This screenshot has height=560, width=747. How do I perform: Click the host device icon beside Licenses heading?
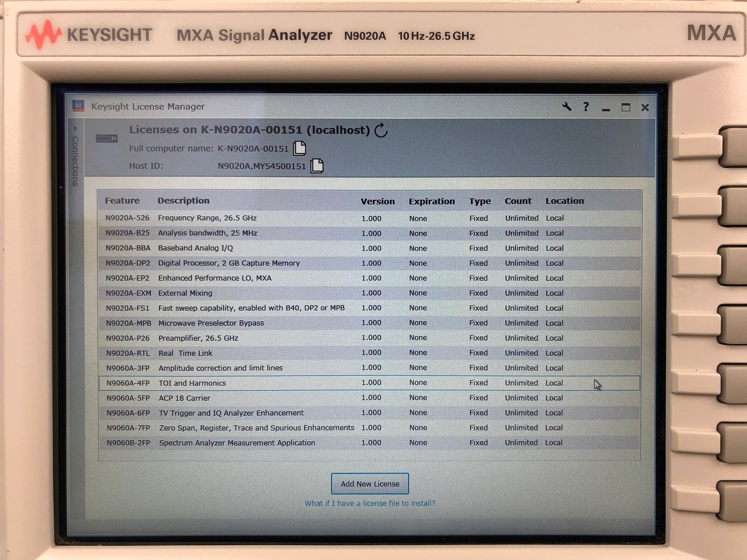[x=107, y=138]
